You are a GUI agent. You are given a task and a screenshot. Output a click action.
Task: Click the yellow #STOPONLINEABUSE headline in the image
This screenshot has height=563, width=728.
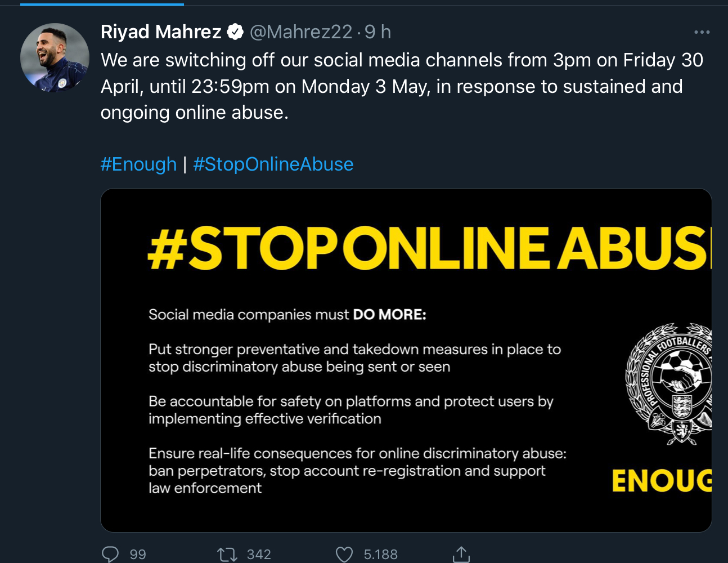tap(428, 248)
